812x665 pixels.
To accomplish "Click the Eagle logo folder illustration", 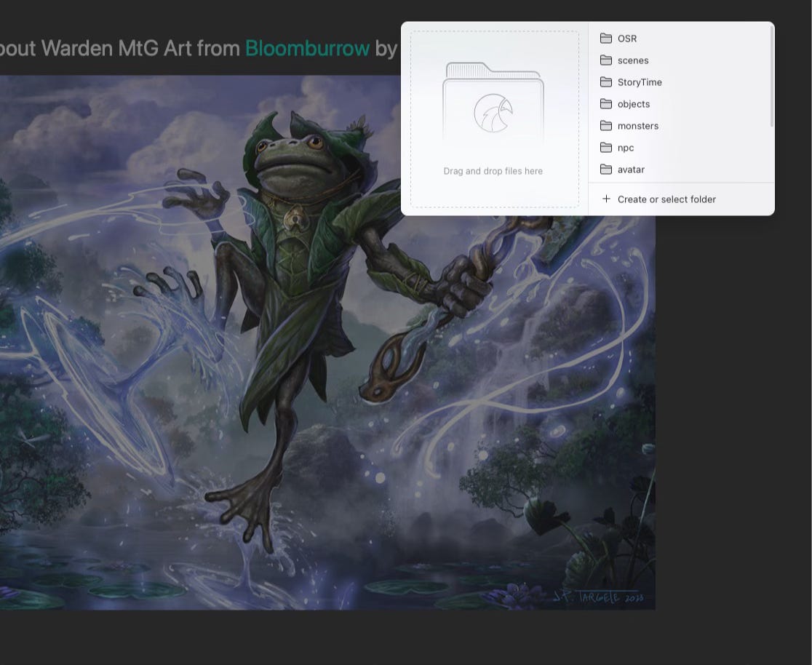I will (x=493, y=101).
